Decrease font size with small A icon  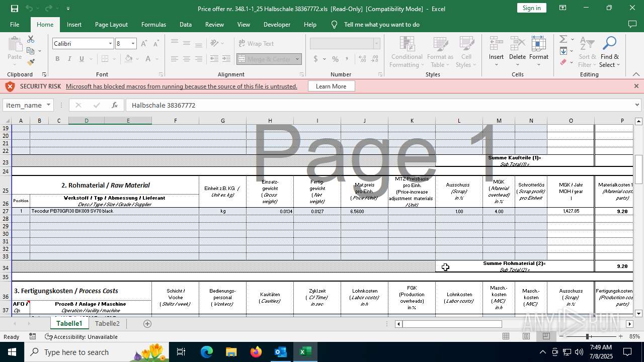(x=156, y=44)
